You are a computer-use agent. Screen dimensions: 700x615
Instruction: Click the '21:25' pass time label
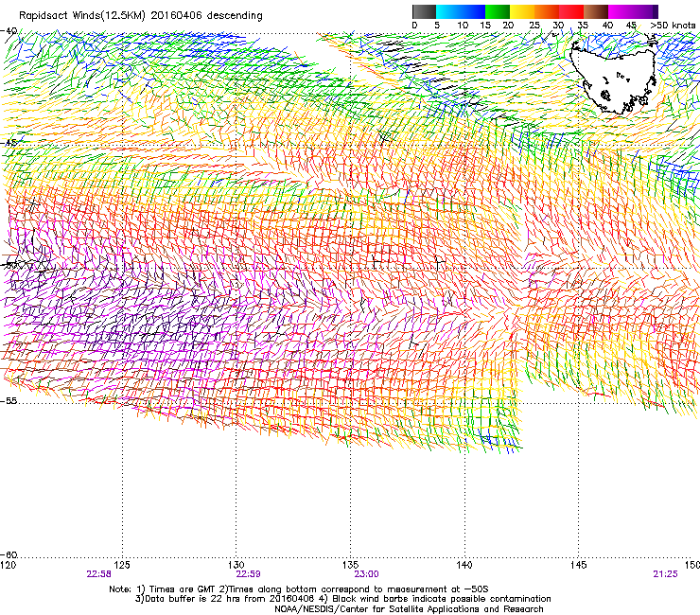click(665, 574)
